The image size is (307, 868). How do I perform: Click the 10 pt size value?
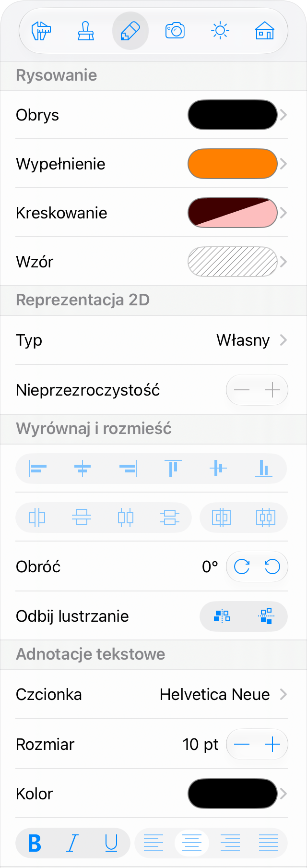coord(201,744)
